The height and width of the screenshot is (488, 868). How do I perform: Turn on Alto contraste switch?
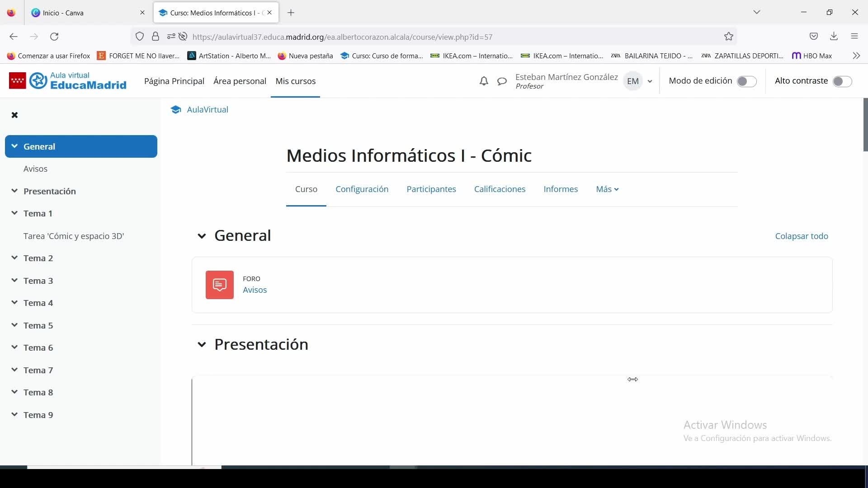coord(842,81)
